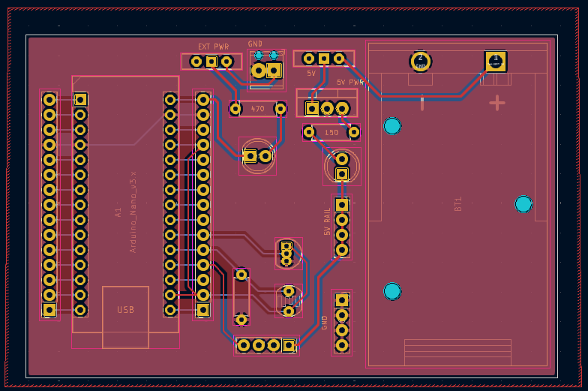Click the EXT PWR silkscreen label
Image resolution: width=588 pixels, height=391 pixels.
pyautogui.click(x=213, y=47)
